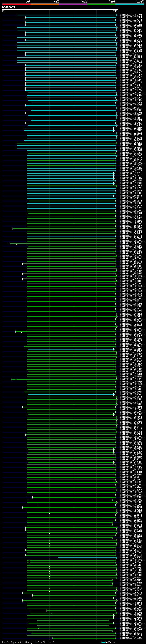The width and height of the screenshot is (146, 644).
Task: Click hit label UniRef100_B9SJC6
Action: [131, 70]
